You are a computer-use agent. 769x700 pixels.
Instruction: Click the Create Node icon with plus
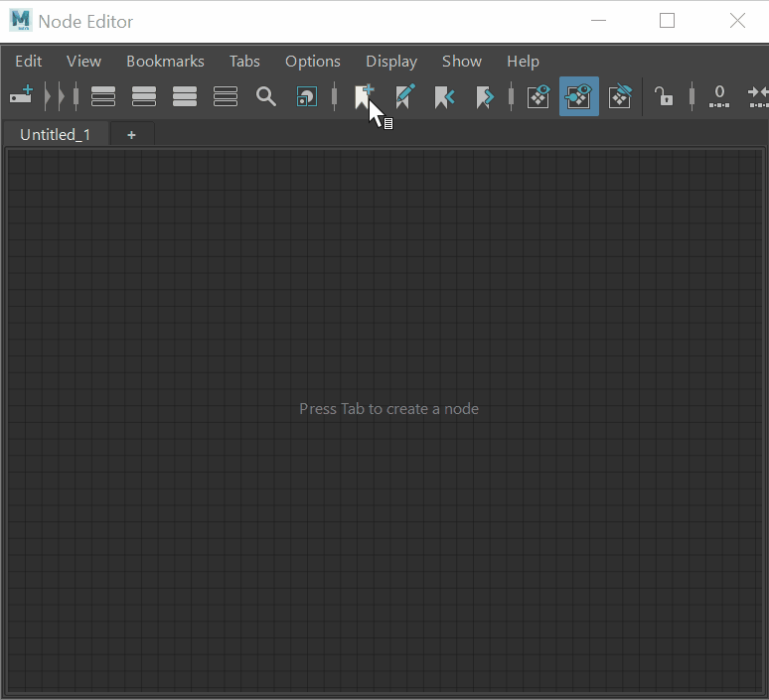21,96
